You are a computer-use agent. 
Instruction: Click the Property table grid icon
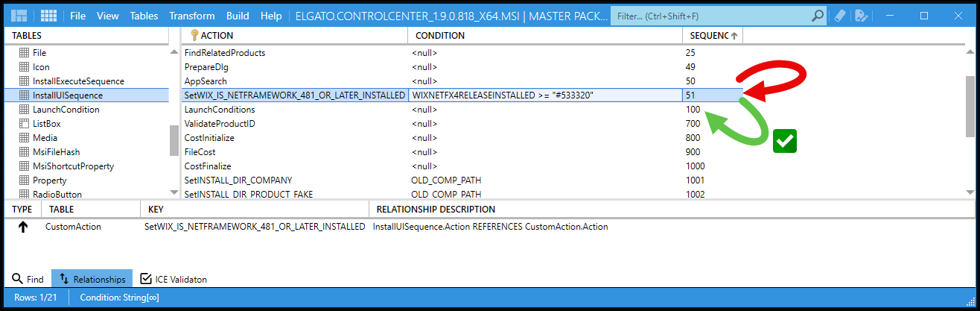24,180
